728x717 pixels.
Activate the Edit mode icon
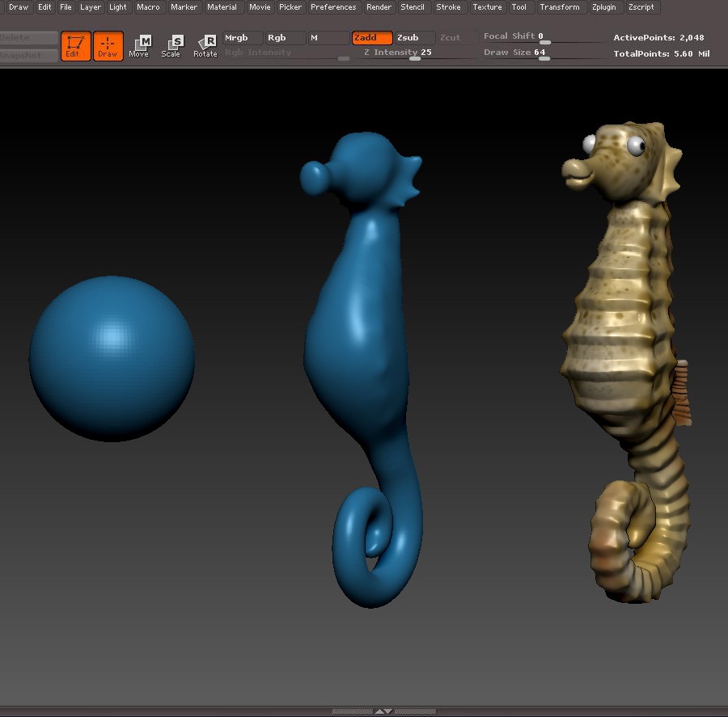(x=75, y=46)
